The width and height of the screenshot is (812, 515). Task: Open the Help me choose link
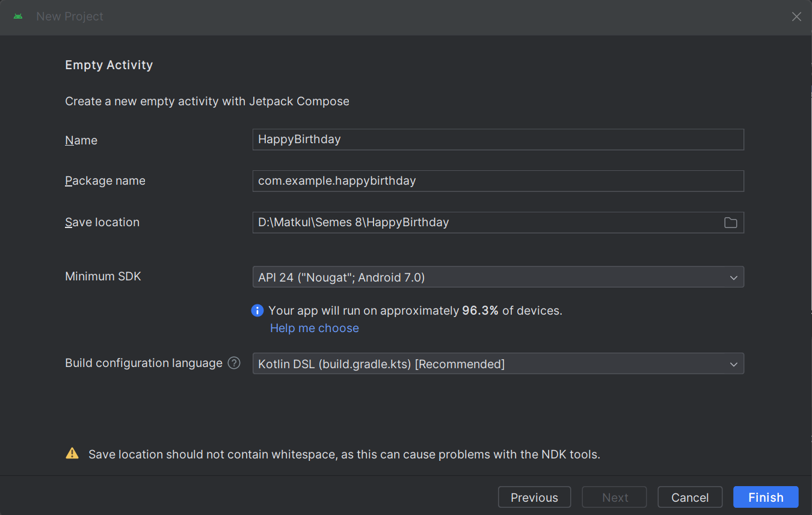click(315, 328)
